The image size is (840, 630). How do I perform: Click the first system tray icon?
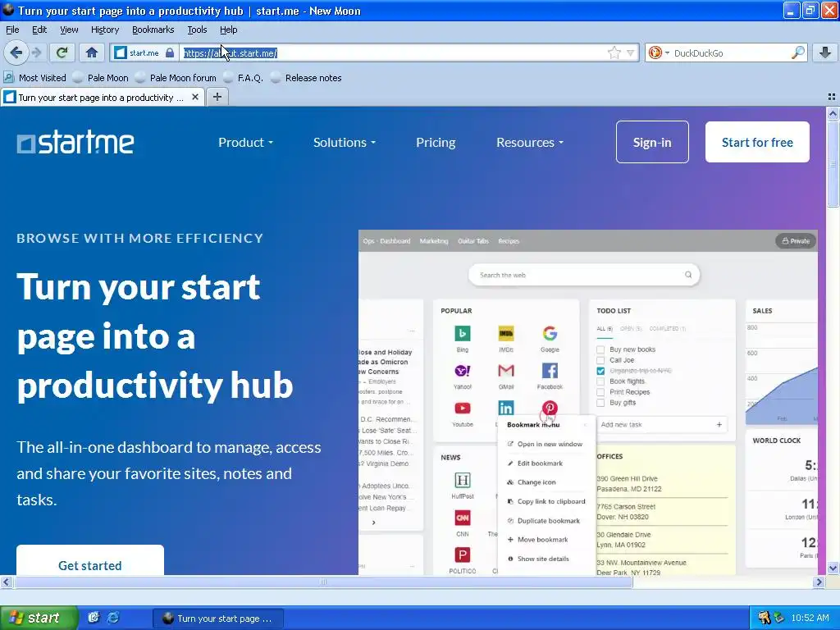764,618
